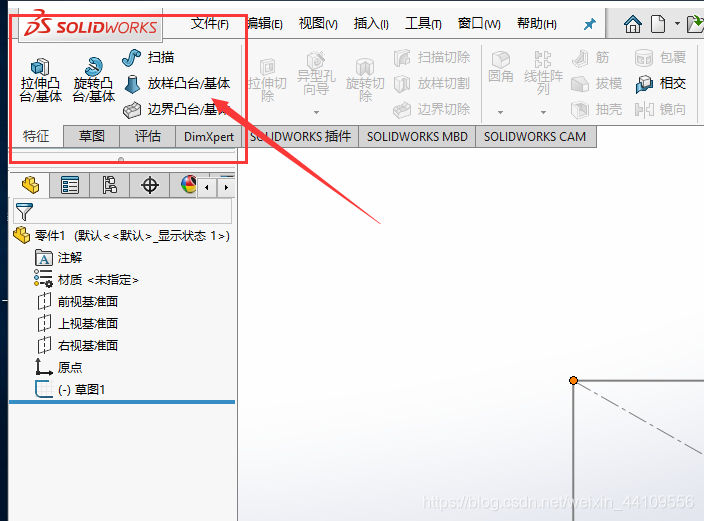Select the Sweep (扫描) tool
Image resolution: width=704 pixels, height=521 pixels.
[148, 57]
